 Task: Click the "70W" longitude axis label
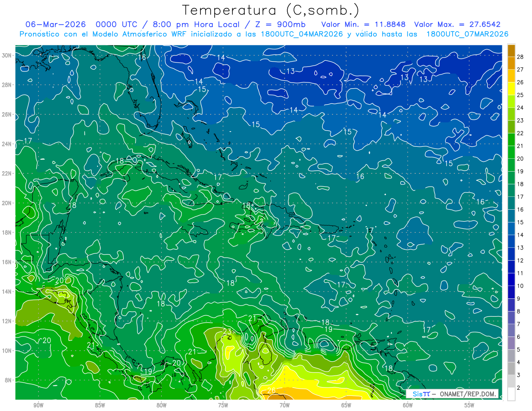285,405
